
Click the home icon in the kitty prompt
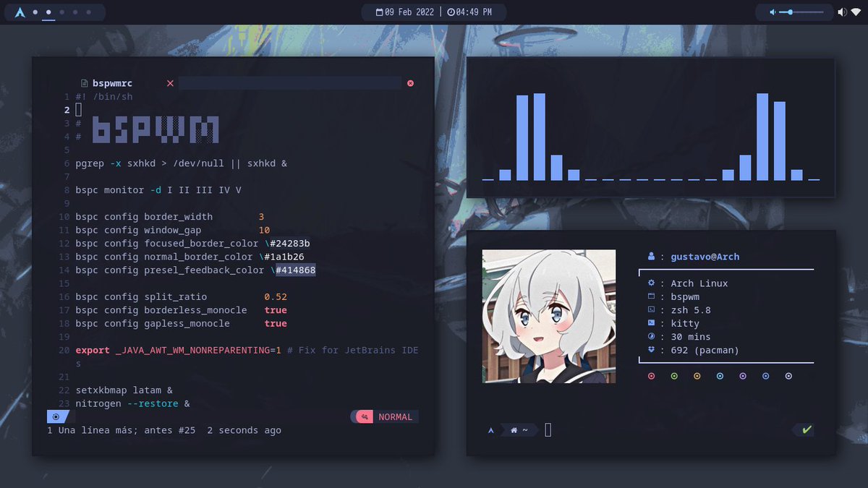pos(514,430)
